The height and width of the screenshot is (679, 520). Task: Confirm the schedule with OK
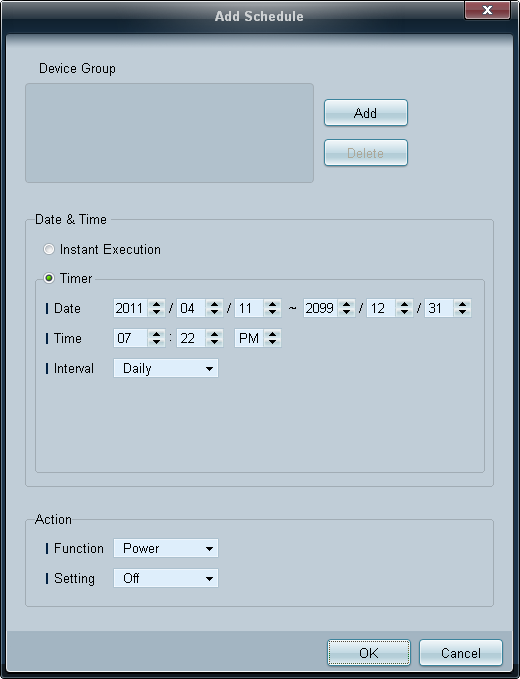368,653
